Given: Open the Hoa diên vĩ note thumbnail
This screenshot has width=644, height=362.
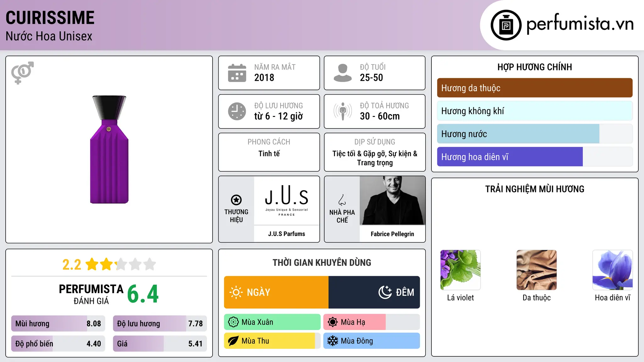Looking at the screenshot, I should pos(613,270).
